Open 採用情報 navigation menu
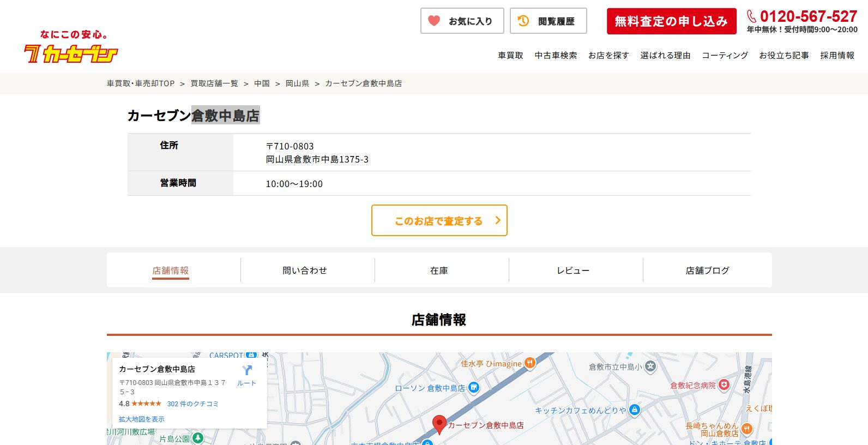 (x=837, y=55)
